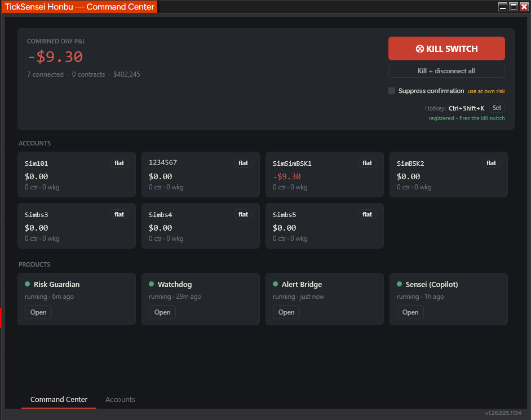Click the -$9.30 P&L on SimSimBSK1

(x=286, y=176)
